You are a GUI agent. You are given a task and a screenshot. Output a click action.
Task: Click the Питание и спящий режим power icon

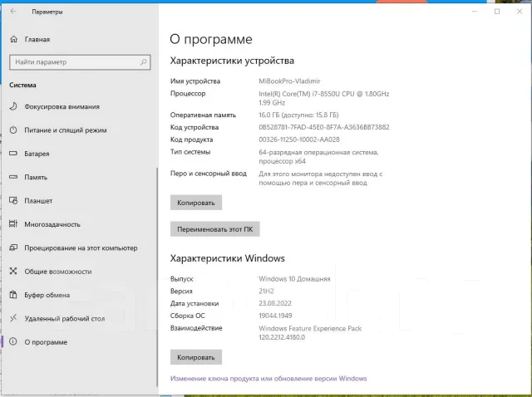coord(13,130)
